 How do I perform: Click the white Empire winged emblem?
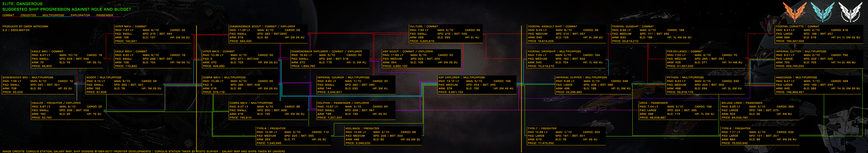pos(850,11)
